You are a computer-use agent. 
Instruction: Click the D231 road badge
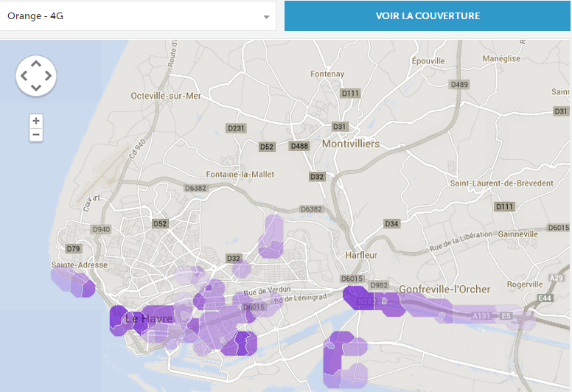click(236, 128)
